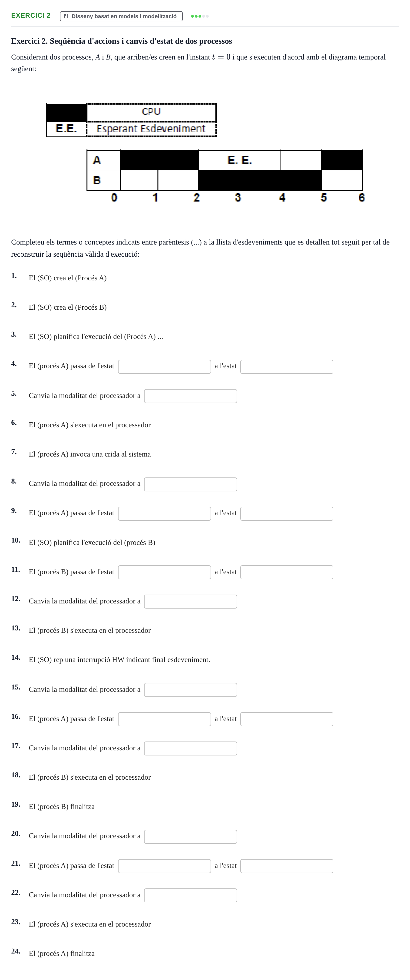
Task: Select the processor mode field in step 8
Action: (x=191, y=484)
